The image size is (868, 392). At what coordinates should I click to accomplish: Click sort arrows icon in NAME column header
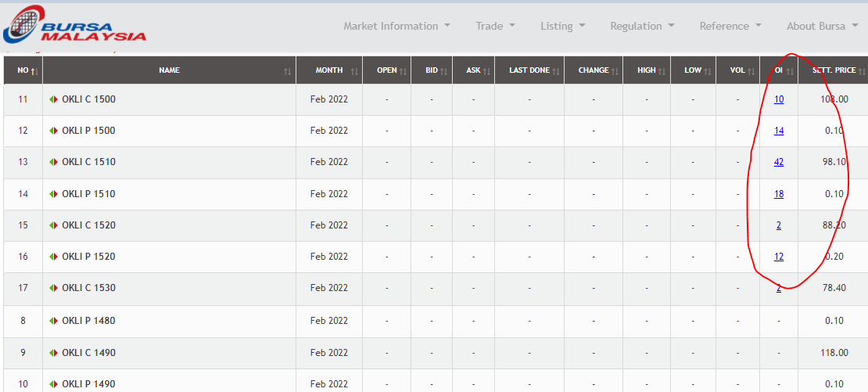tap(288, 71)
